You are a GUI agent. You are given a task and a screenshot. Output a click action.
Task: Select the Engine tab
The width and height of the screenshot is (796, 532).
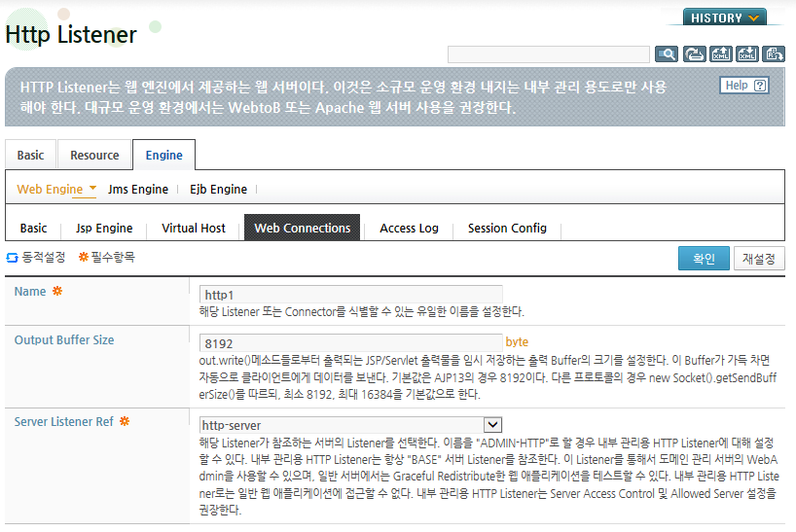[164, 156]
